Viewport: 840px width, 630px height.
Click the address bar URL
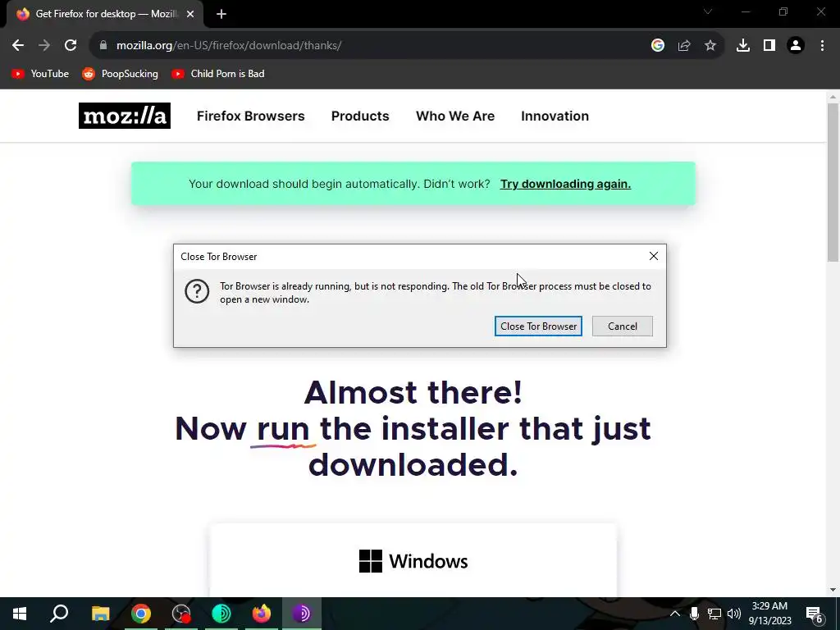(229, 46)
